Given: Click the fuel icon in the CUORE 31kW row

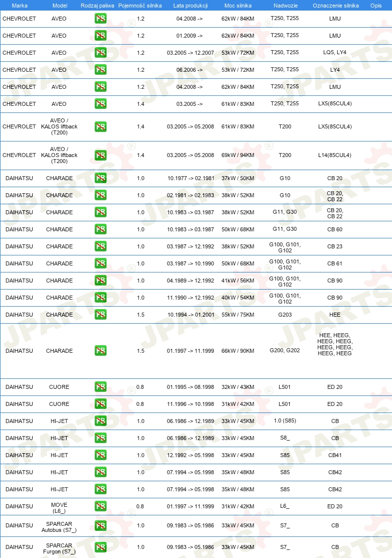Looking at the screenshot, I should 101,404.
